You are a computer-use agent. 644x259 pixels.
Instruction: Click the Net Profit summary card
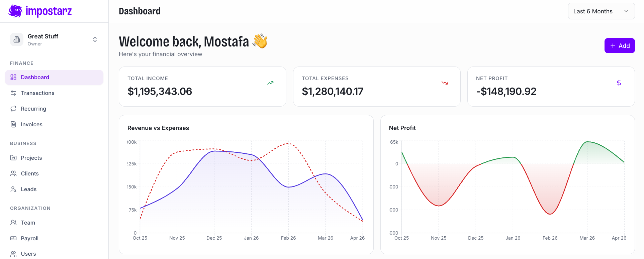tap(551, 87)
